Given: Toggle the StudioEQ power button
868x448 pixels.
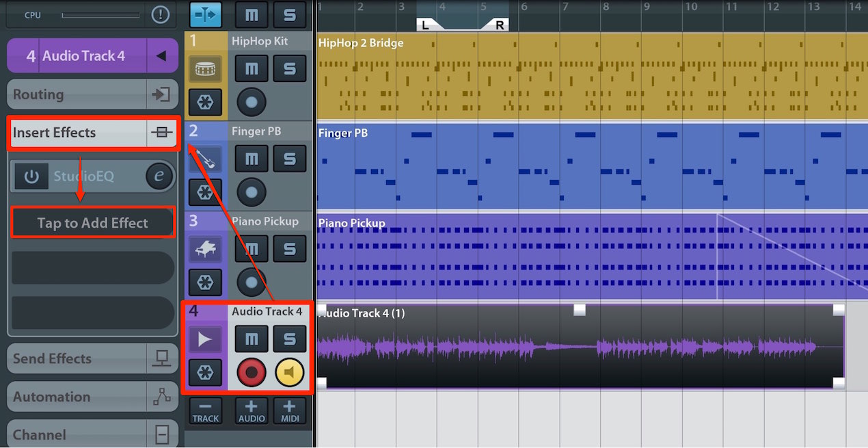Looking at the screenshot, I should pos(31,176).
